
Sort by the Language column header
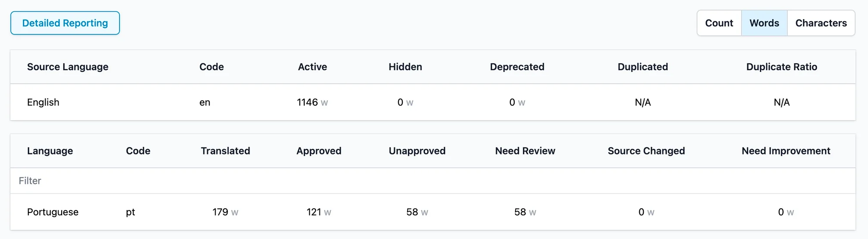point(50,151)
